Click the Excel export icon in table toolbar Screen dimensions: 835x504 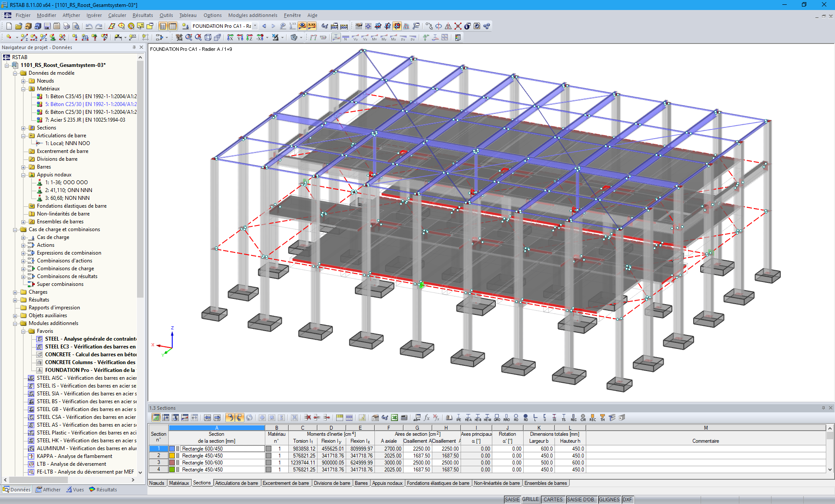(394, 418)
